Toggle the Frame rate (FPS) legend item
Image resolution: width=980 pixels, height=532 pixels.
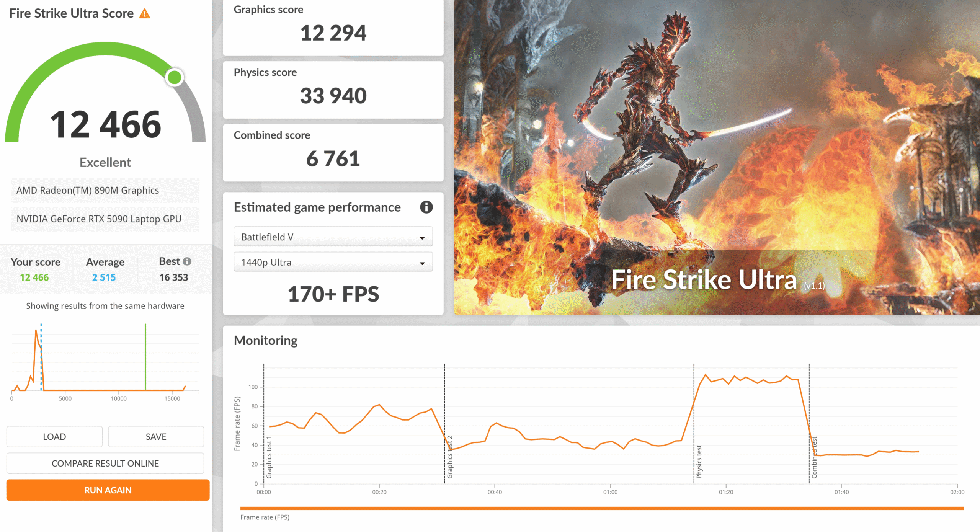pos(265,517)
